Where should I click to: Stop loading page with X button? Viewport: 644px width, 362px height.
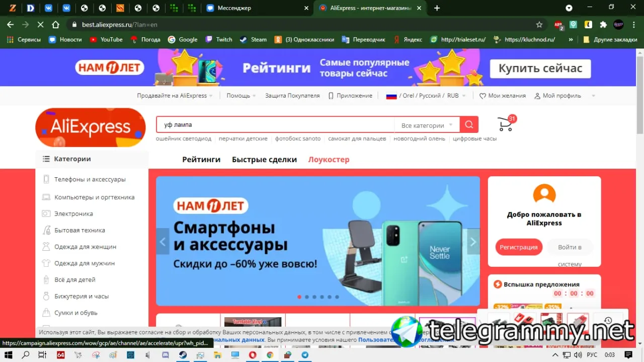(41, 24)
